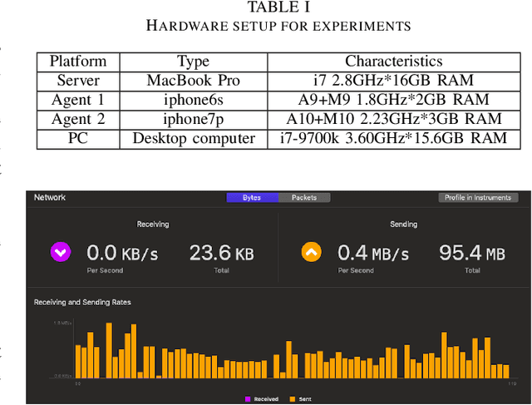Click the orange Sent legend swatch
532x405 pixels.
(291, 399)
